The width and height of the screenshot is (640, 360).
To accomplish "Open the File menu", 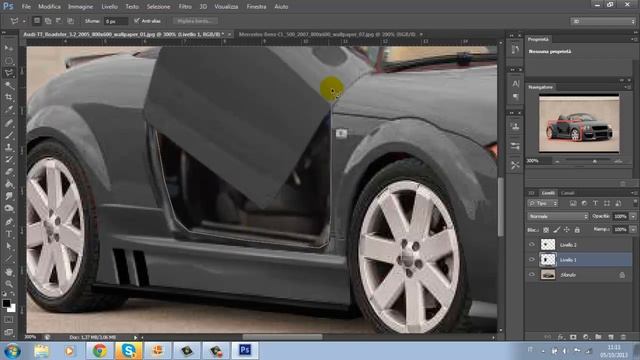I will coord(26,7).
